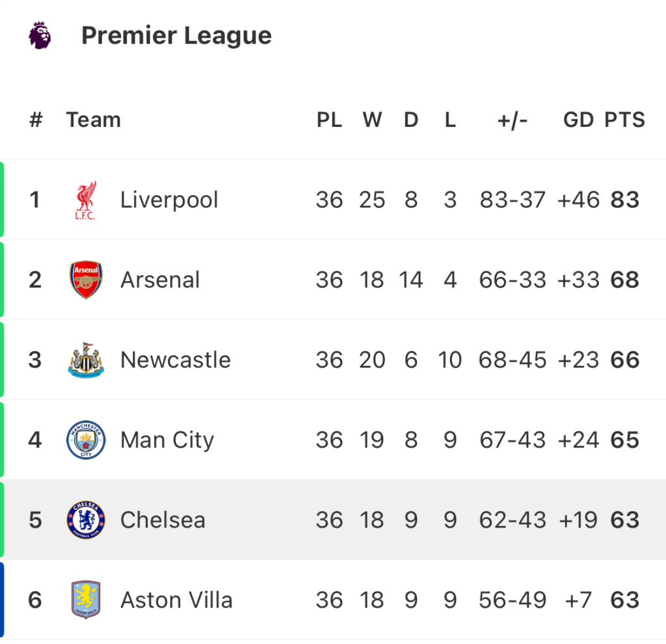Select the W wins column header
This screenshot has height=644, width=666.
tap(373, 120)
